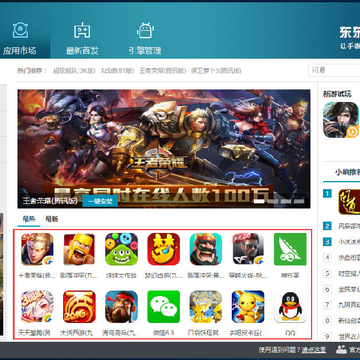Open ranking entry number 4
Image resolution: width=360 pixels, height=360 pixels.
341,257
